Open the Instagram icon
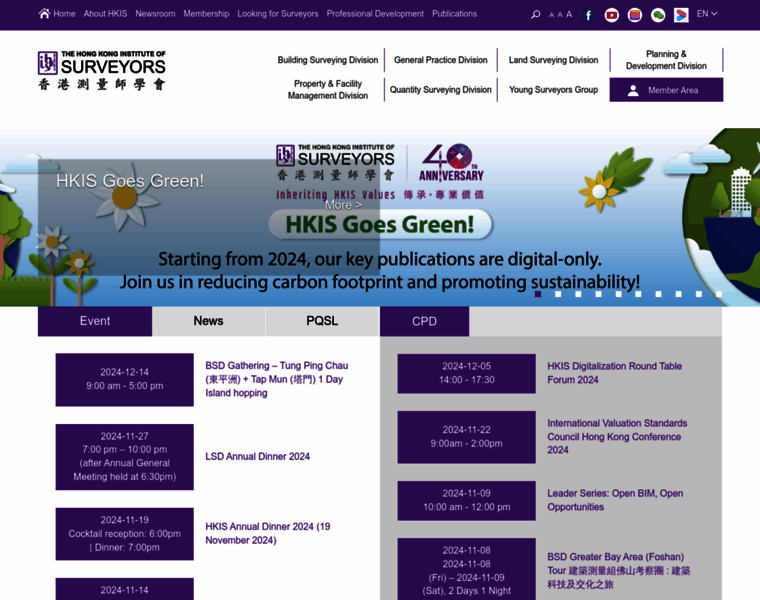Screen dimensions: 760x600 point(635,16)
